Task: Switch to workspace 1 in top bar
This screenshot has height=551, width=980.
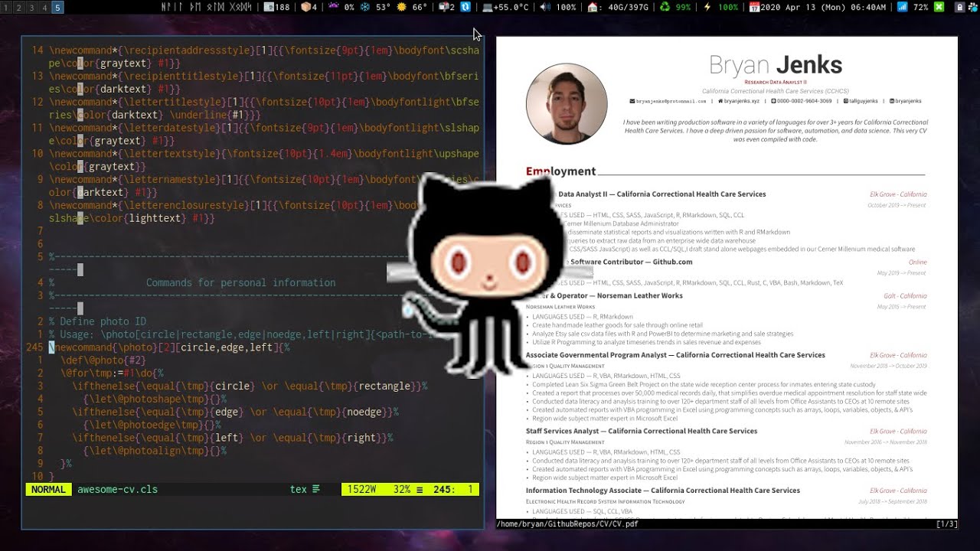Action: coord(8,7)
